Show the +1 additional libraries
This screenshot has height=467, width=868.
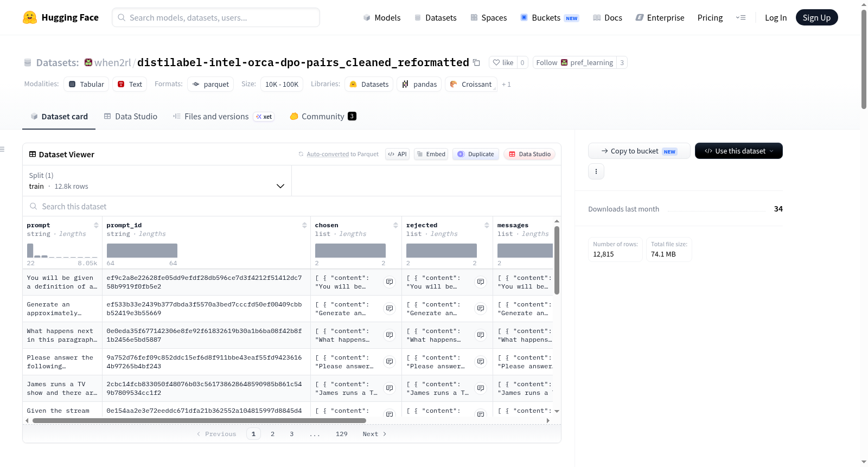pos(506,85)
